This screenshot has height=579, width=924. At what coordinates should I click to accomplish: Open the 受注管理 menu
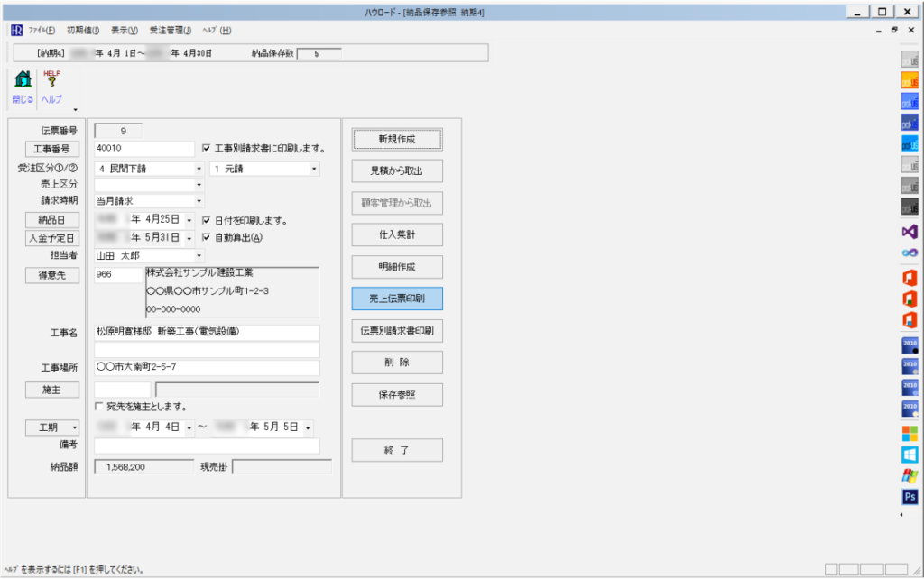pyautogui.click(x=170, y=30)
